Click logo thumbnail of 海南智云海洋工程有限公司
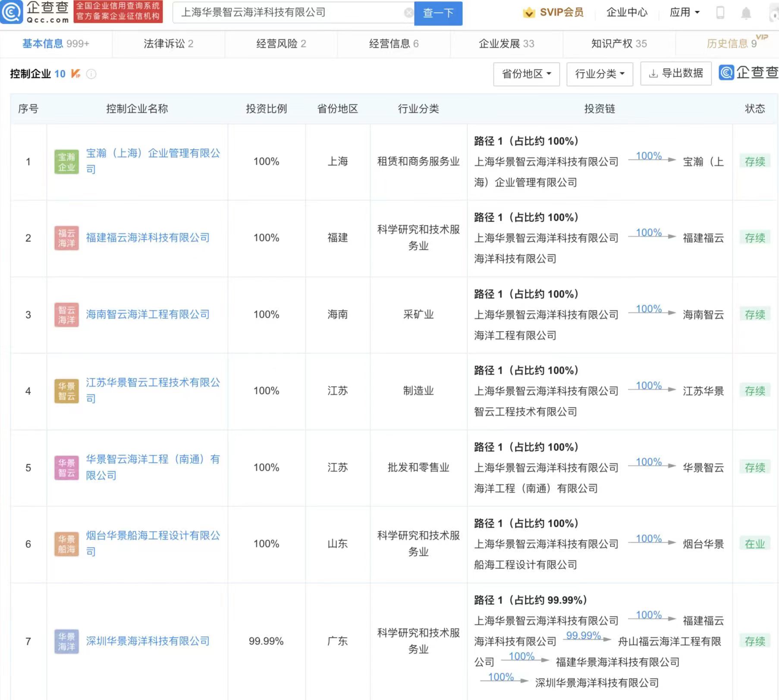The image size is (779, 700). [x=66, y=315]
